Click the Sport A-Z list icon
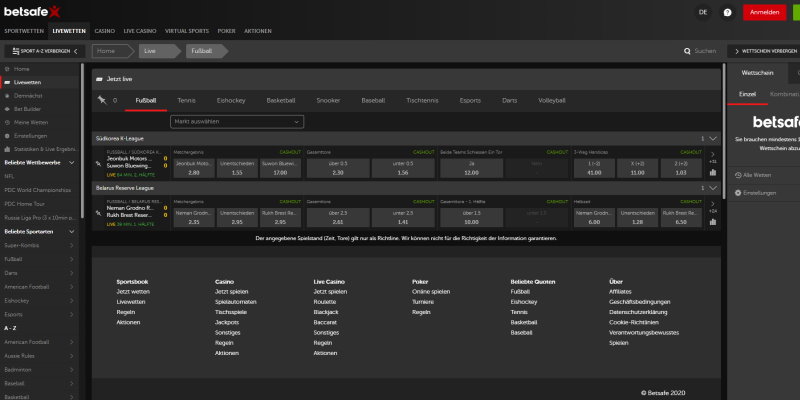 (x=16, y=51)
